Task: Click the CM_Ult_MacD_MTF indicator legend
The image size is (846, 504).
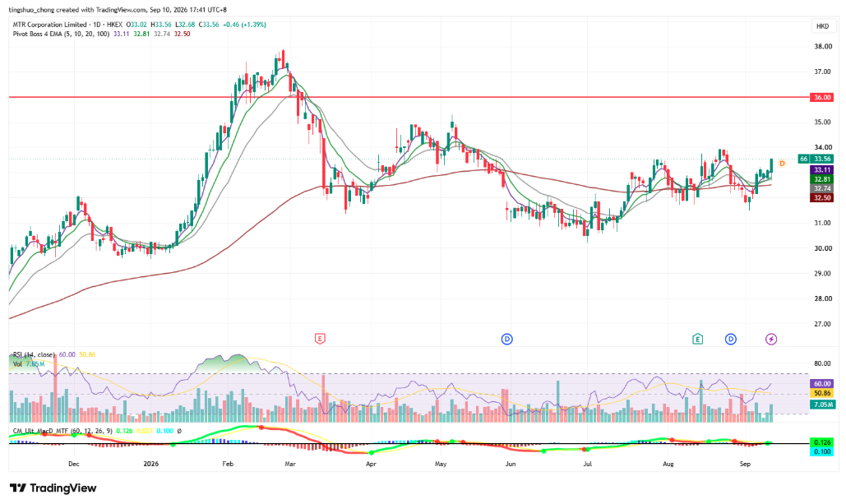Action: pos(62,431)
